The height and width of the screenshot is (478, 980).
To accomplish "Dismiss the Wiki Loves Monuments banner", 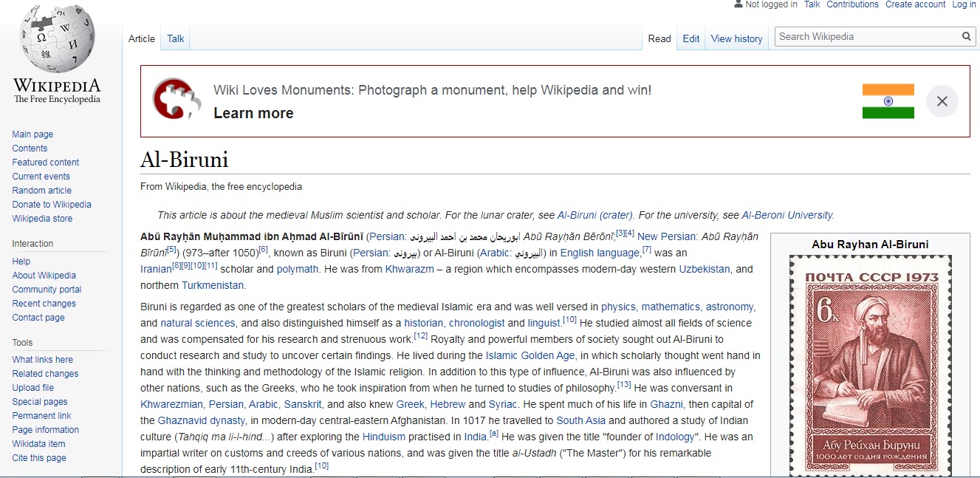I will [942, 101].
